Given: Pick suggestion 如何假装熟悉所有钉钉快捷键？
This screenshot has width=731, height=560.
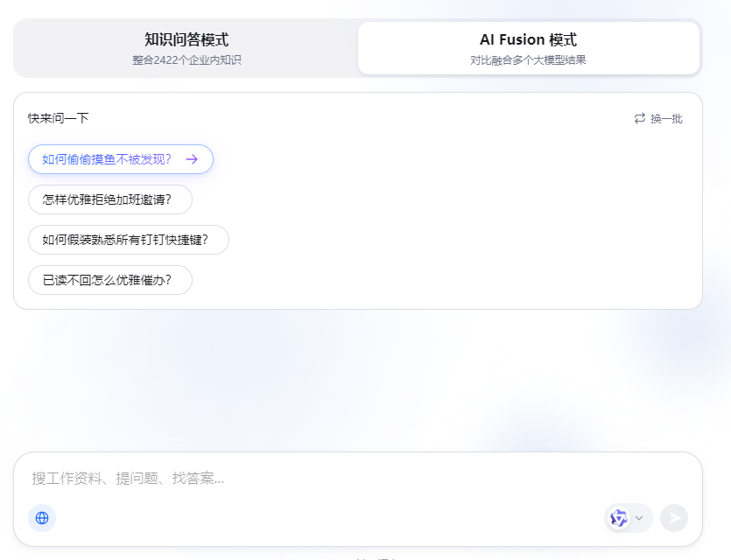Looking at the screenshot, I should (128, 240).
